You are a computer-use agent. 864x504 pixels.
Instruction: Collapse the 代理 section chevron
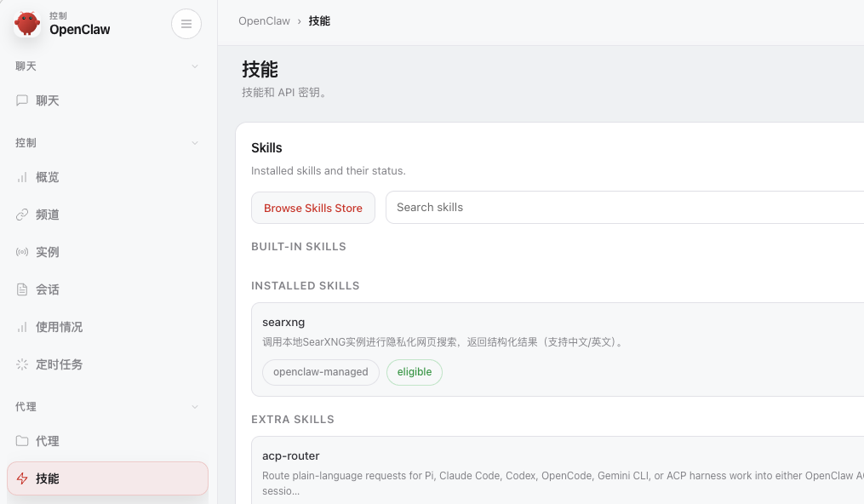[x=195, y=407]
